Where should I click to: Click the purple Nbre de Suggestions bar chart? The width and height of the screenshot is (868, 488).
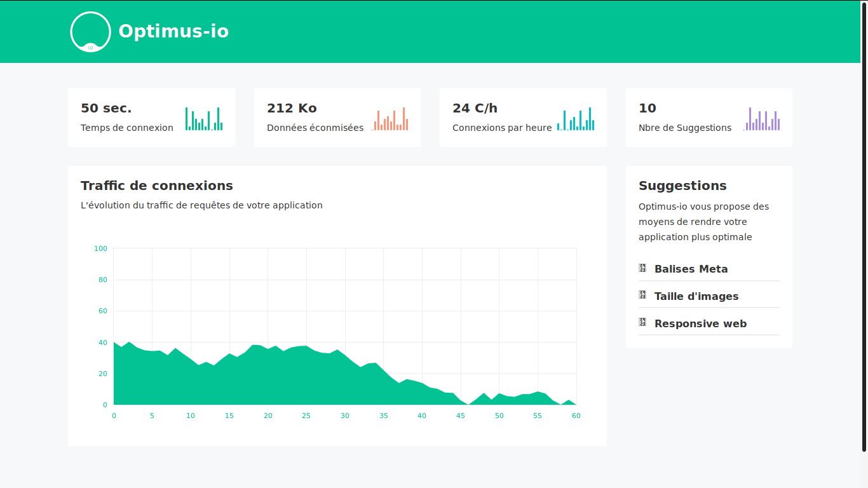pos(761,119)
